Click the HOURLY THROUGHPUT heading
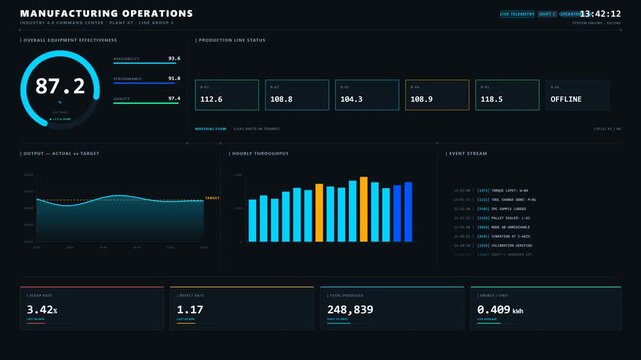This screenshot has width=641, height=360. click(259, 153)
